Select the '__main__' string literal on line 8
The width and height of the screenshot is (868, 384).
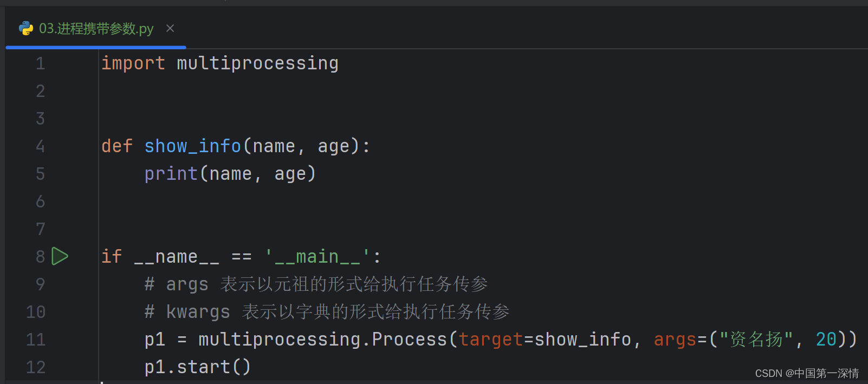click(x=317, y=256)
